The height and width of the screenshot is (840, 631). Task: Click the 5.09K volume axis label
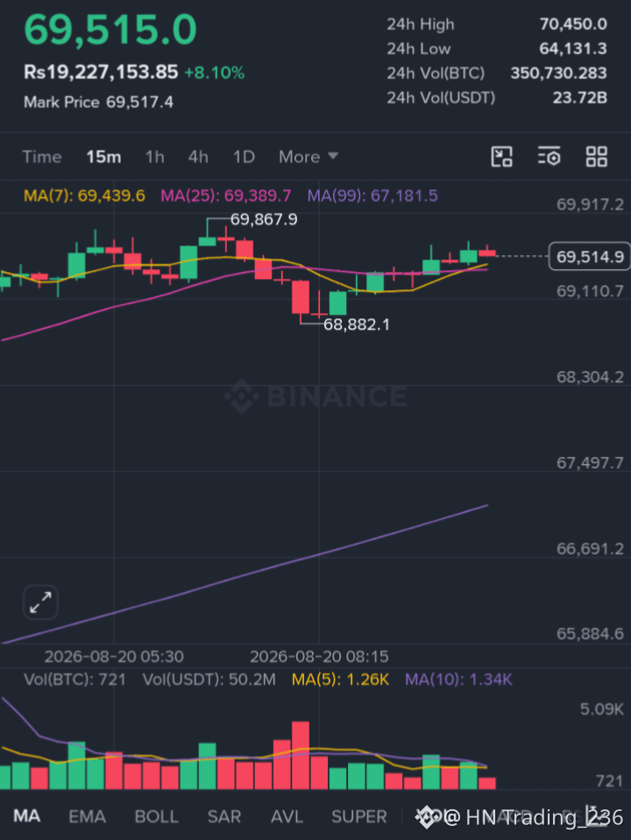point(601,709)
